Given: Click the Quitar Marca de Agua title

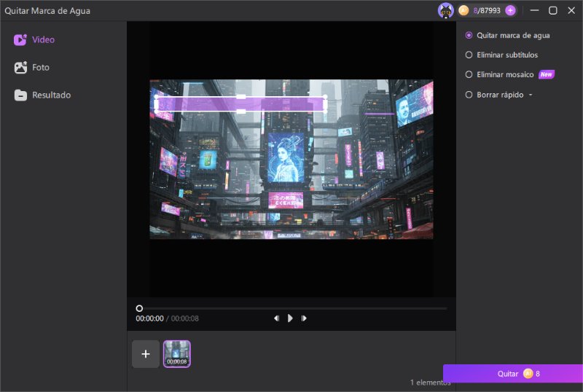Looking at the screenshot, I should tap(47, 11).
